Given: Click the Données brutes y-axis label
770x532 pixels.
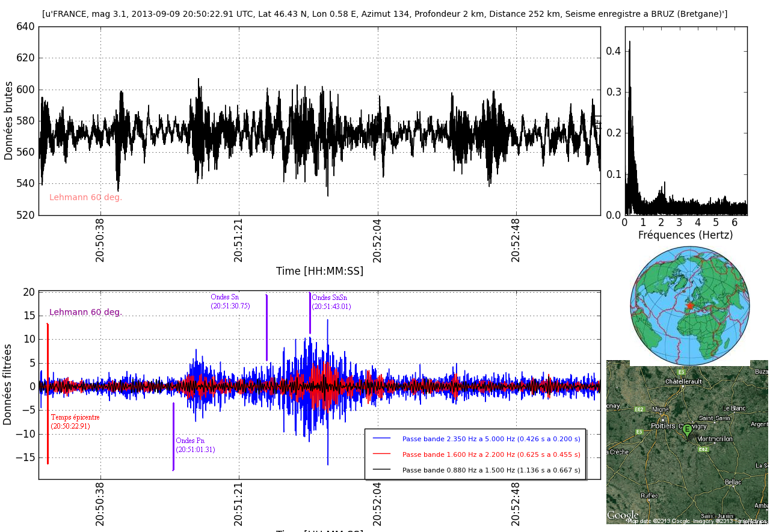Looking at the screenshot, I should pos(8,121).
